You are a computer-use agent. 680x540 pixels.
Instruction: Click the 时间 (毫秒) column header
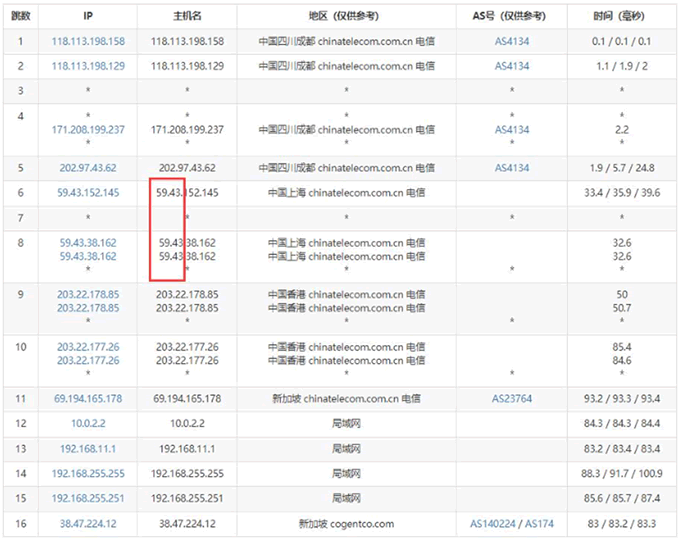622,17
